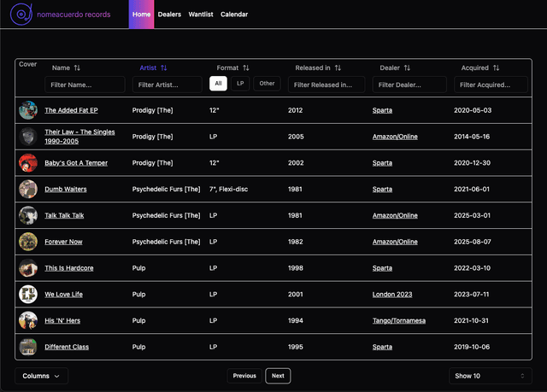547x392 pixels.
Task: Toggle the LP format filter
Action: (240, 84)
